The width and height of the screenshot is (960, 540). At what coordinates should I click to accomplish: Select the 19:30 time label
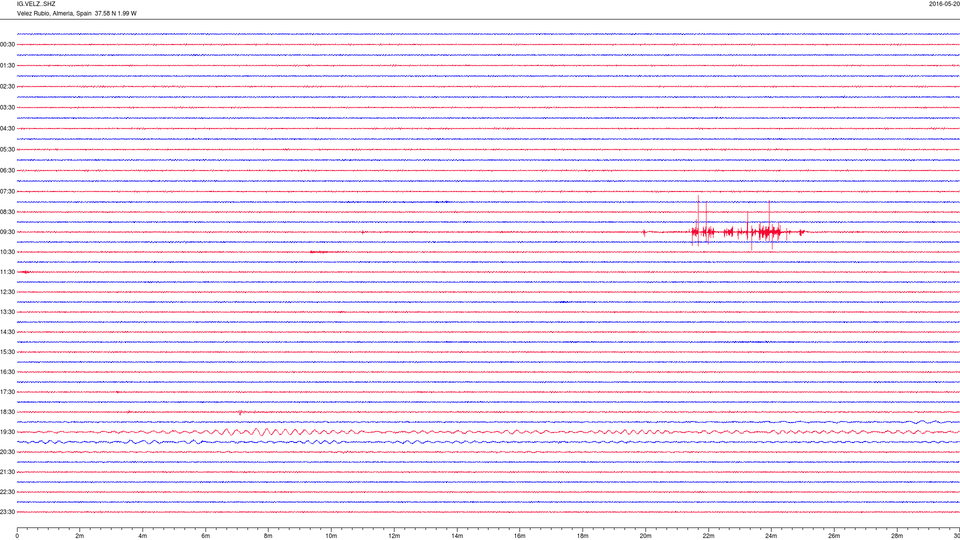pos(7,432)
